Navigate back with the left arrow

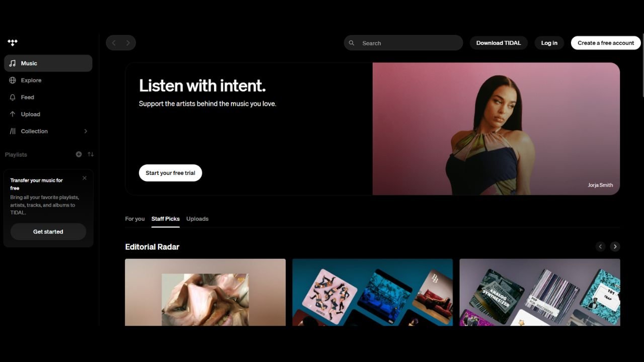pos(114,43)
